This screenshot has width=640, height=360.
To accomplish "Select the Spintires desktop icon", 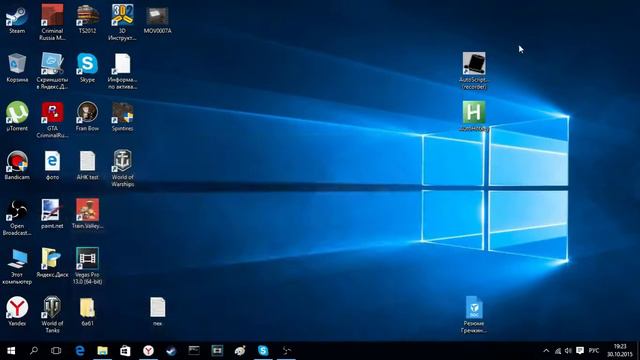I will 122,117.
